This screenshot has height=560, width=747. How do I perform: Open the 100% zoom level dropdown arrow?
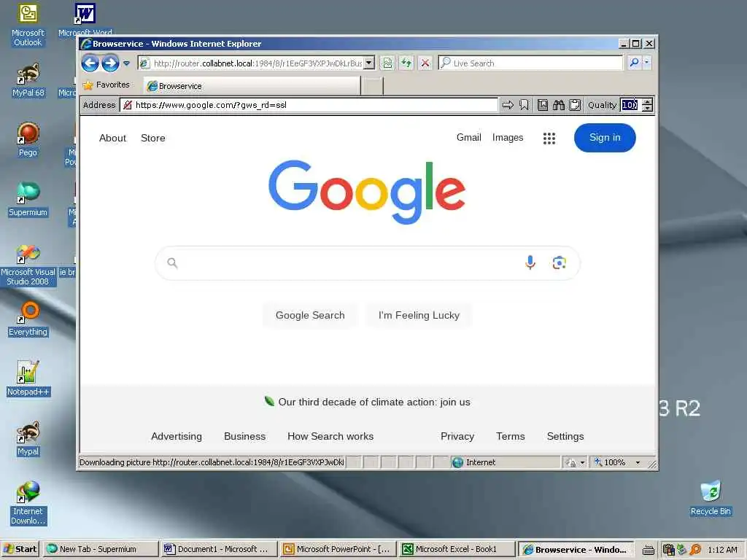(x=638, y=462)
